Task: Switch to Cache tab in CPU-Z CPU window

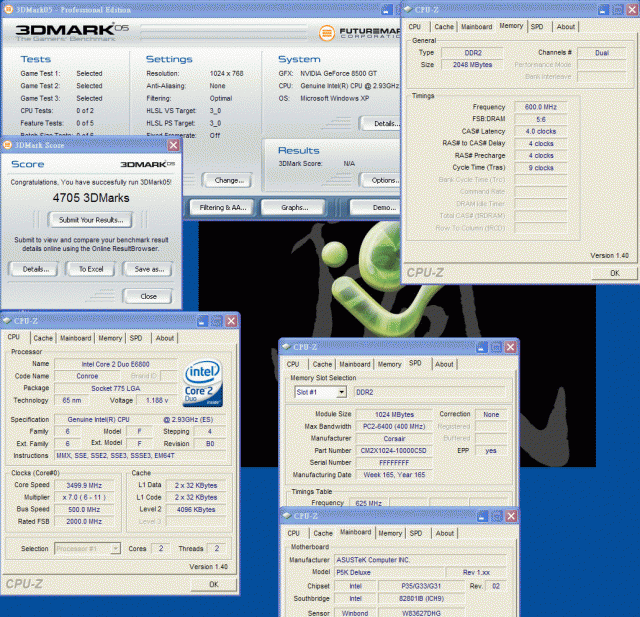Action: pyautogui.click(x=43, y=338)
